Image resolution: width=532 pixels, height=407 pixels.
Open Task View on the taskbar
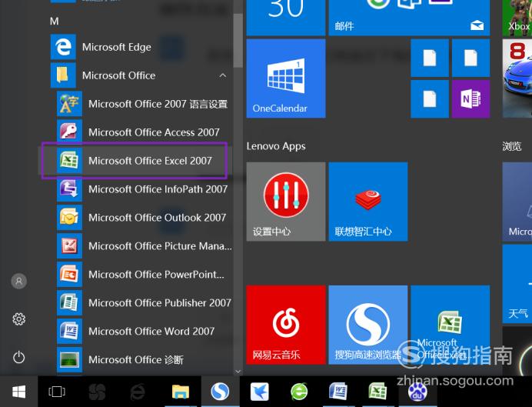click(x=57, y=392)
